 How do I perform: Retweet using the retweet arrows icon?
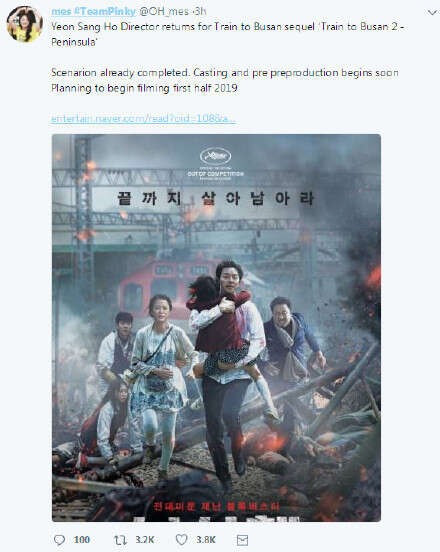click(x=120, y=540)
